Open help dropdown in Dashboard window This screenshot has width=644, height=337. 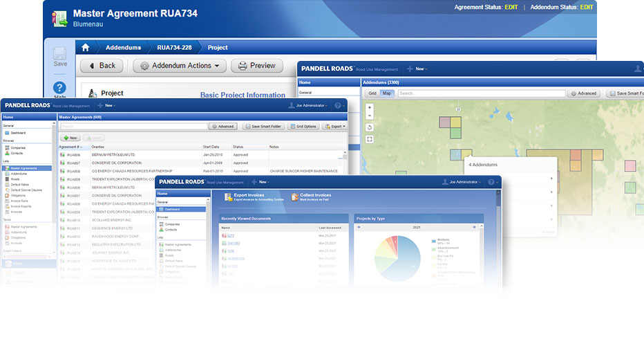coord(493,182)
